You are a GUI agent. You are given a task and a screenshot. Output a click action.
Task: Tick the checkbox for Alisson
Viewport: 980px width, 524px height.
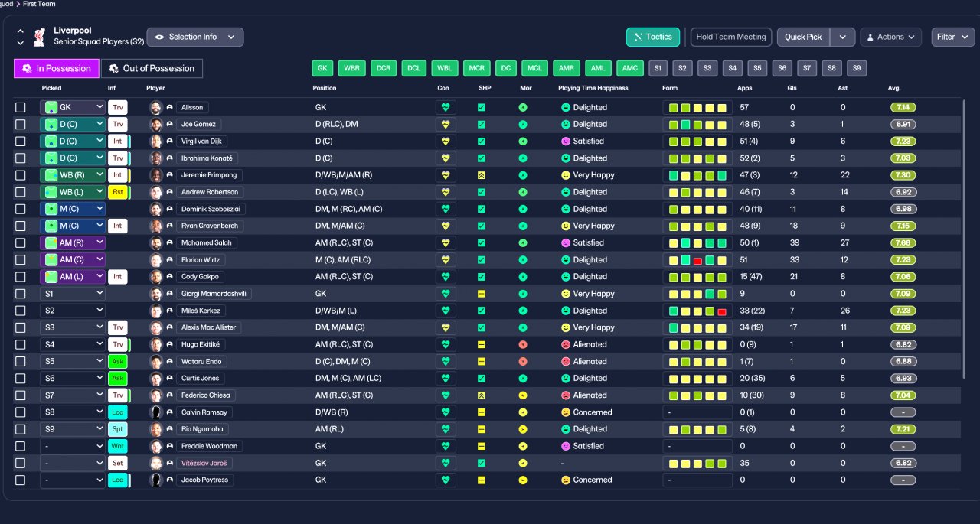click(x=21, y=107)
